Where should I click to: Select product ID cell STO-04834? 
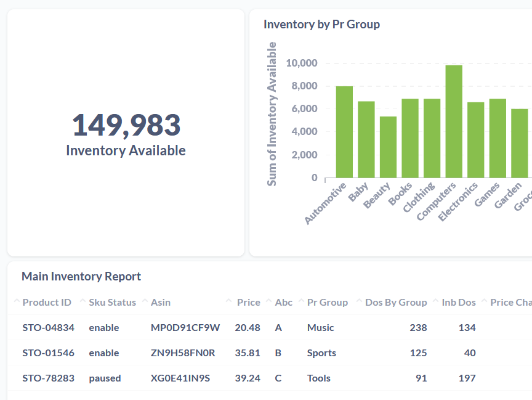[48, 327]
